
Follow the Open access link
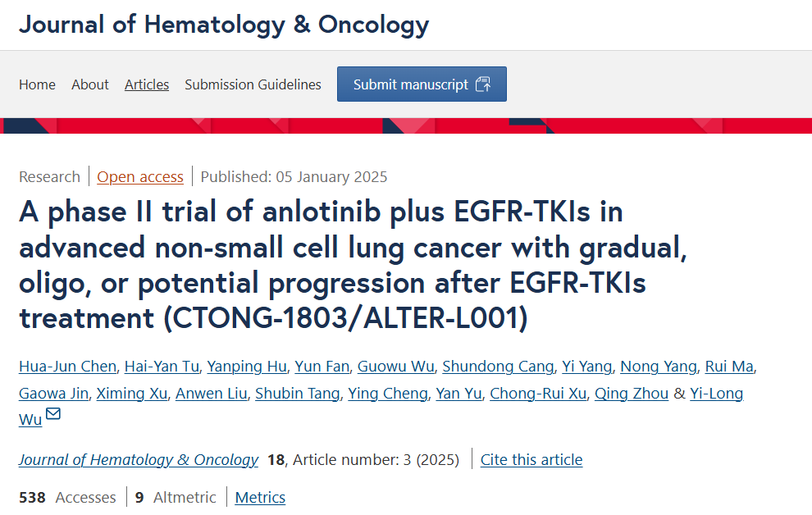pyautogui.click(x=139, y=177)
